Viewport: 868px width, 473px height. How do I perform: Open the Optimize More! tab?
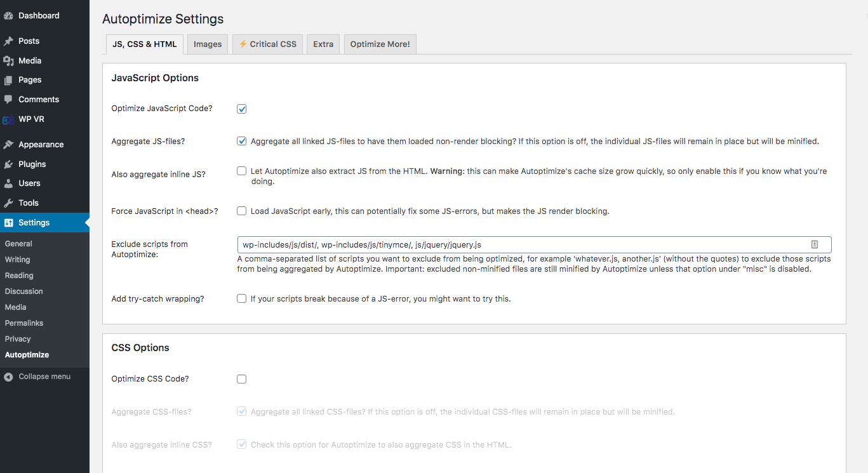(380, 44)
